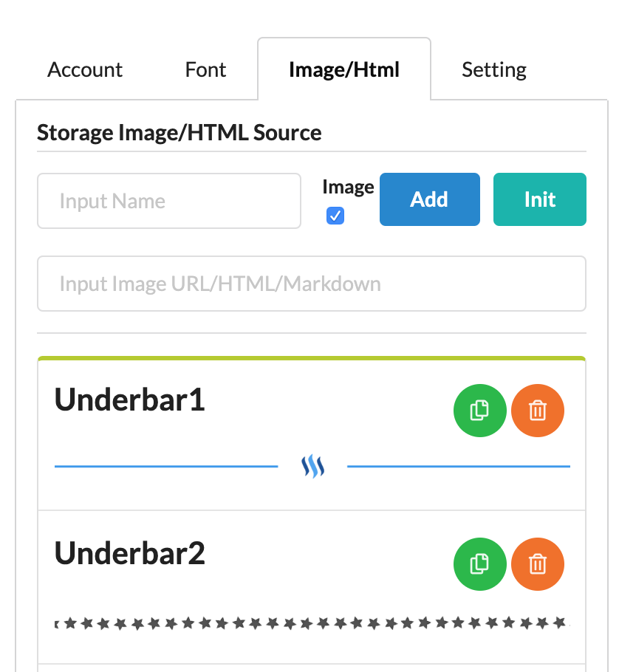Select the Underbar2 title
The width and height of the screenshot is (619, 672).
[x=130, y=554]
